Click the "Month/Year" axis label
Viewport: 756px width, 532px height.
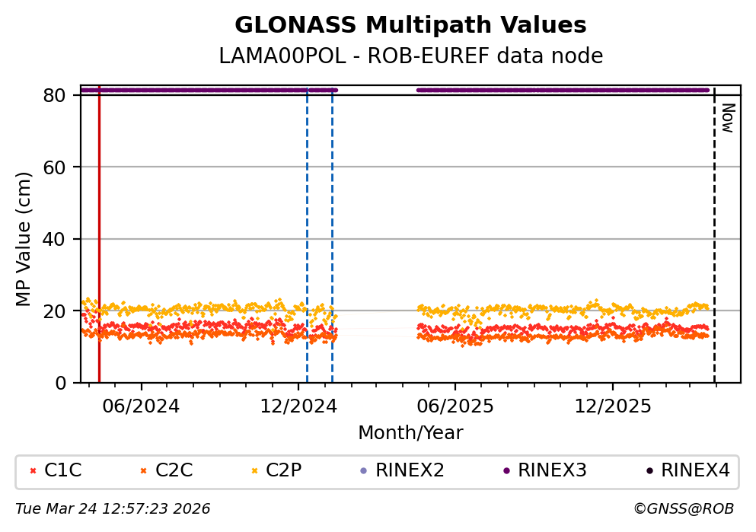tap(410, 433)
